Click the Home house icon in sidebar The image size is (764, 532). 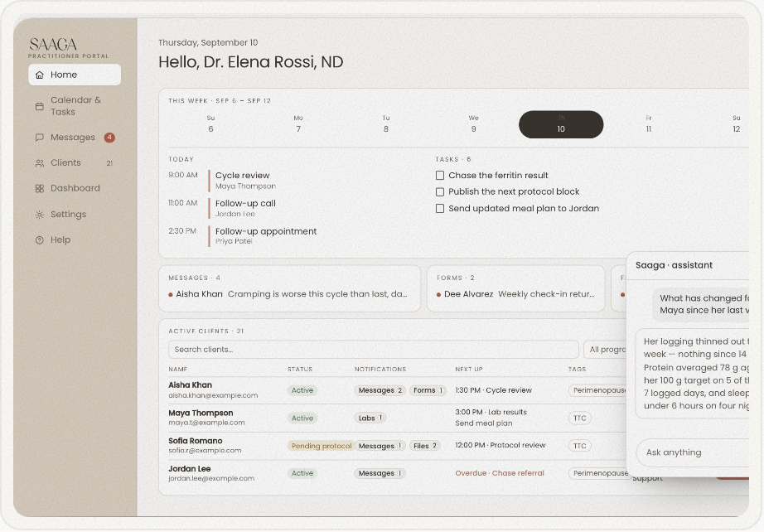[40, 75]
